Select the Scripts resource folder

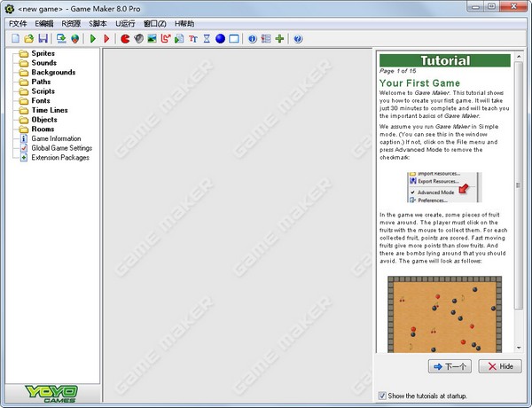click(x=43, y=91)
